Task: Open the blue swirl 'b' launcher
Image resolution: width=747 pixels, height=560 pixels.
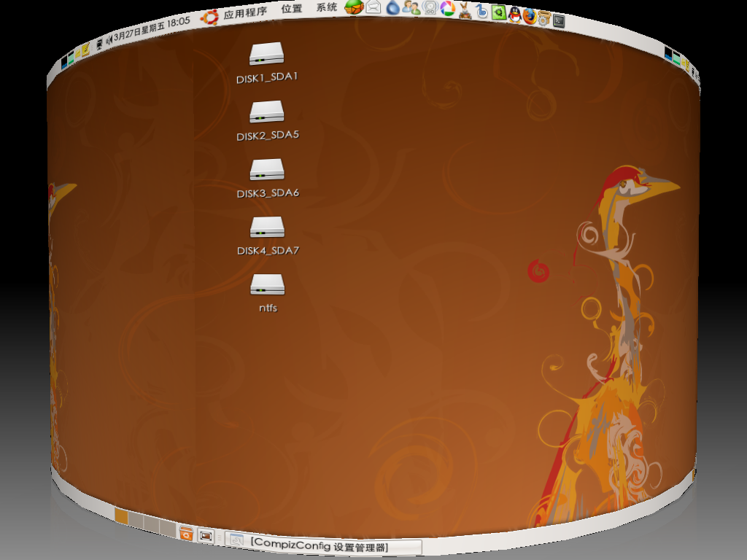Action: (x=481, y=10)
